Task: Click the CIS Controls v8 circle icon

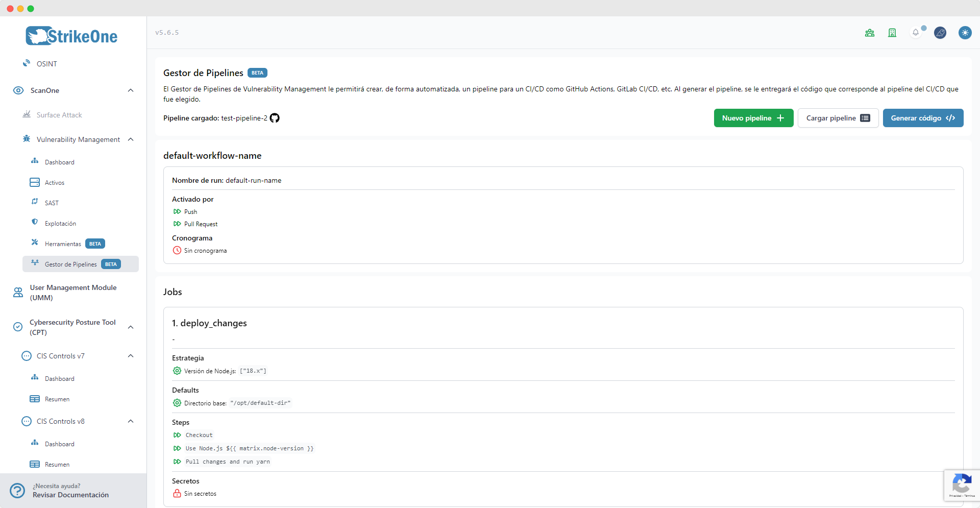Action: point(27,421)
